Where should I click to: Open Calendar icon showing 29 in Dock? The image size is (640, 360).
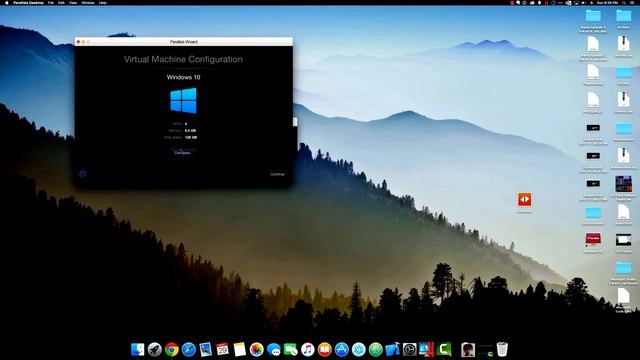point(222,350)
